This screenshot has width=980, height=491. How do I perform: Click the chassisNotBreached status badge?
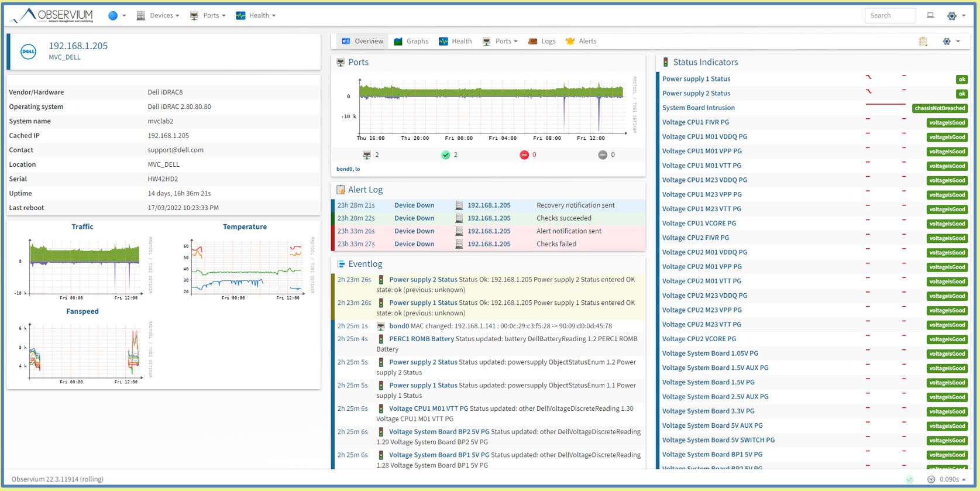click(x=940, y=108)
